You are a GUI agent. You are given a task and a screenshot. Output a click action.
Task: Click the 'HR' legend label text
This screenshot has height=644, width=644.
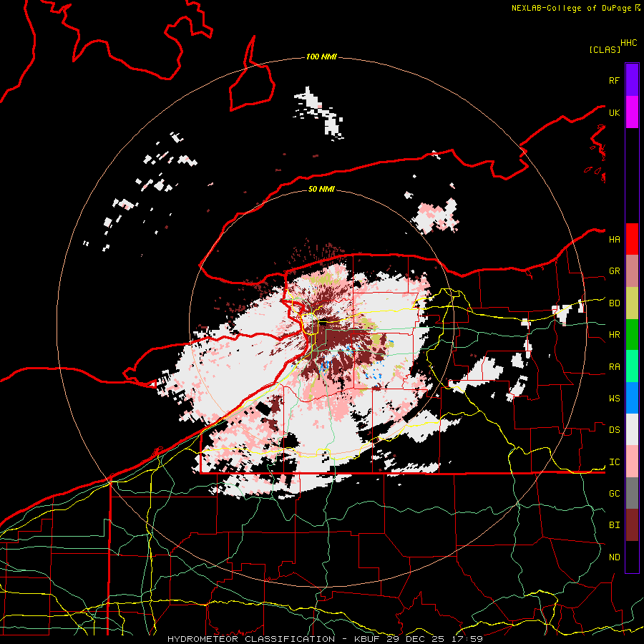[614, 335]
